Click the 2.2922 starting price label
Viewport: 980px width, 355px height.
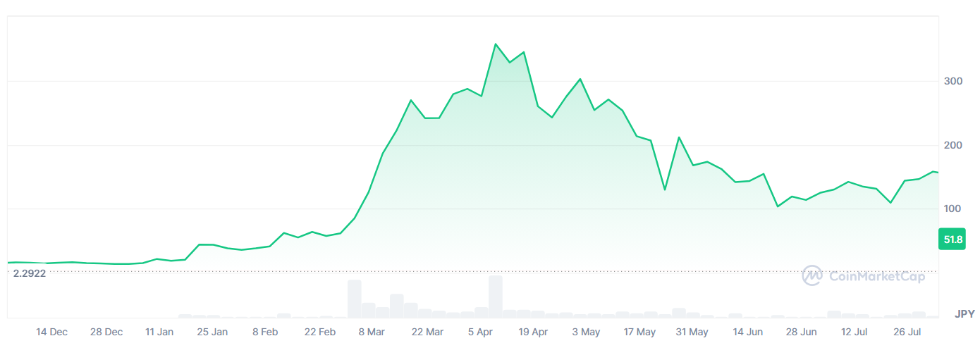pyautogui.click(x=30, y=273)
